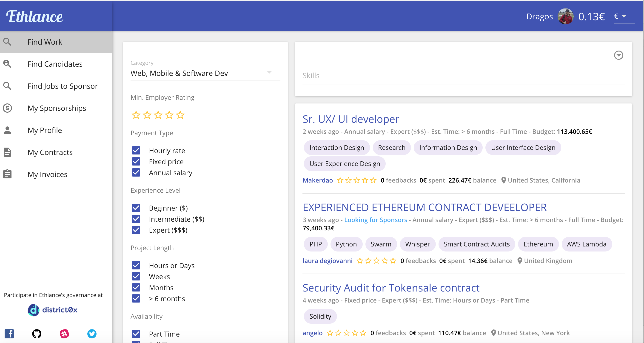
Task: Open the Sr. UX/ UI developer job
Action: pyautogui.click(x=350, y=119)
